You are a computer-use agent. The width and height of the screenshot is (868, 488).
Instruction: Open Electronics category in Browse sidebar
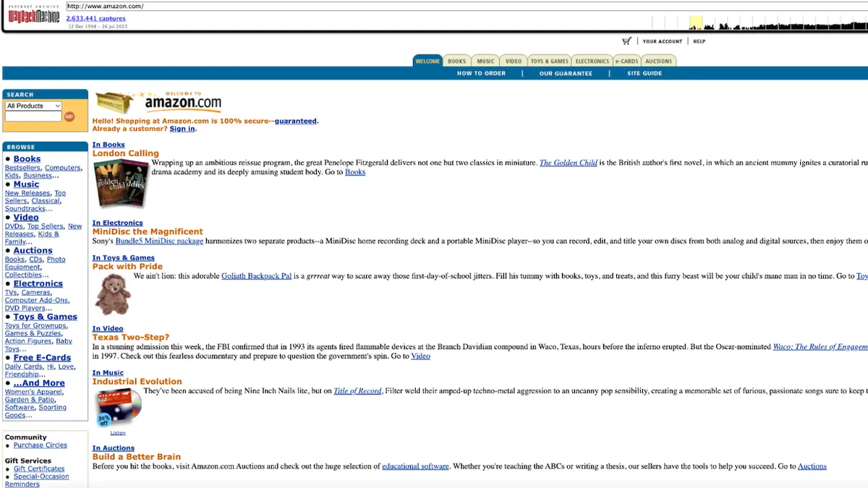[x=38, y=283]
